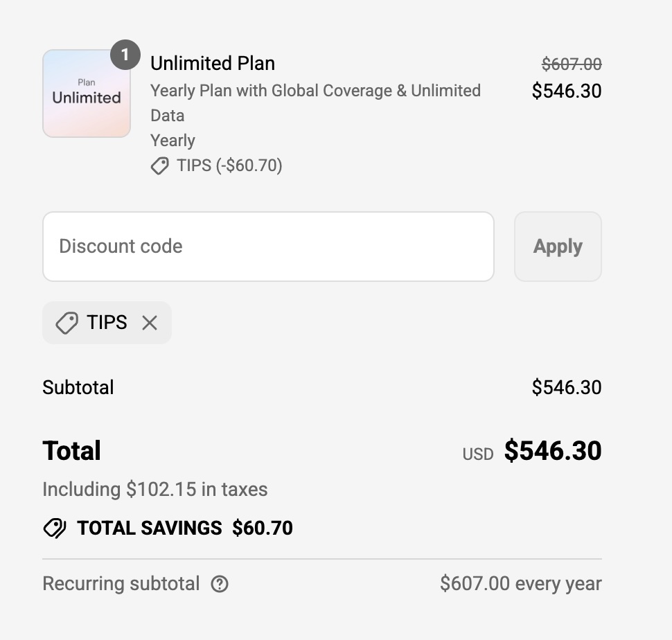Click the strikethrough $607.00 original price
This screenshot has height=640, width=672.
coord(572,63)
